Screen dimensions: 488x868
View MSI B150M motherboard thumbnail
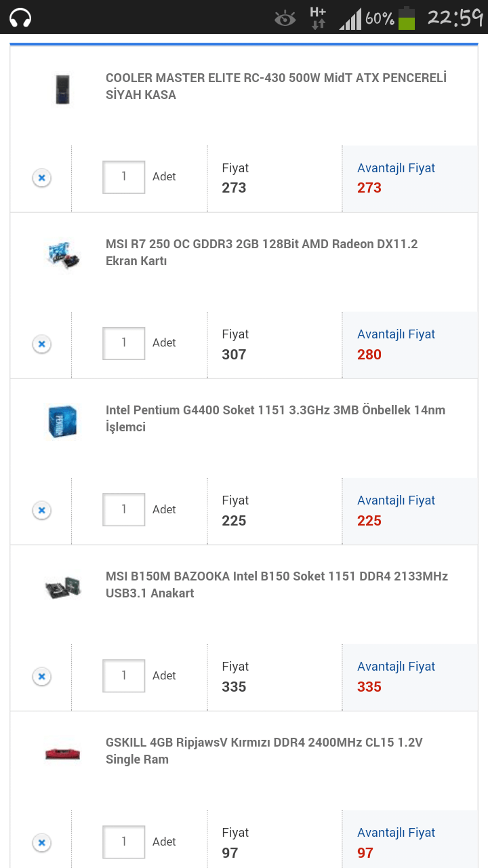click(62, 585)
